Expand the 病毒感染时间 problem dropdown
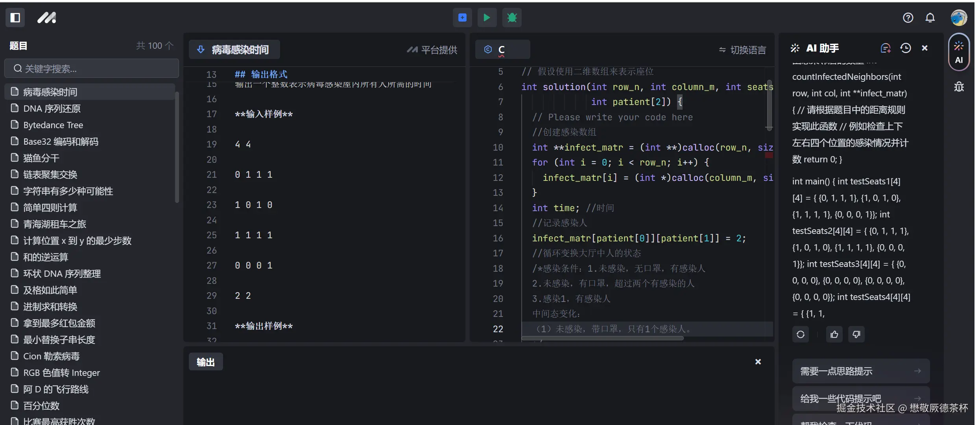980x425 pixels. (234, 50)
